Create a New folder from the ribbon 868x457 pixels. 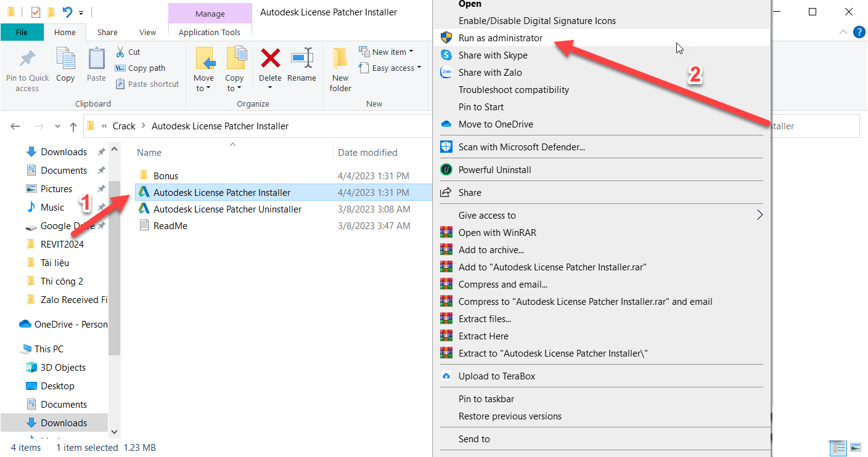[340, 70]
